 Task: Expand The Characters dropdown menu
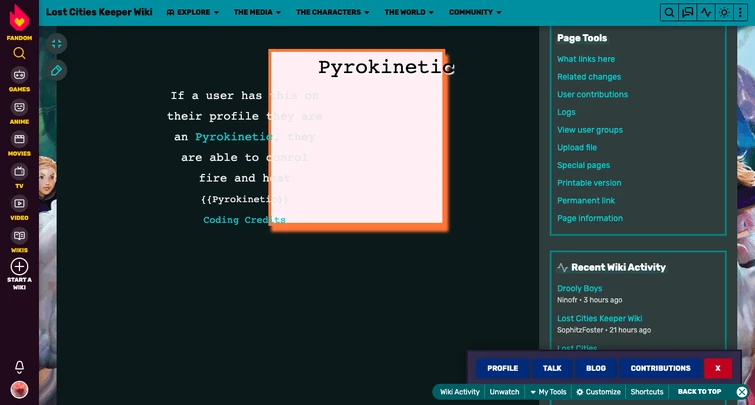[333, 12]
